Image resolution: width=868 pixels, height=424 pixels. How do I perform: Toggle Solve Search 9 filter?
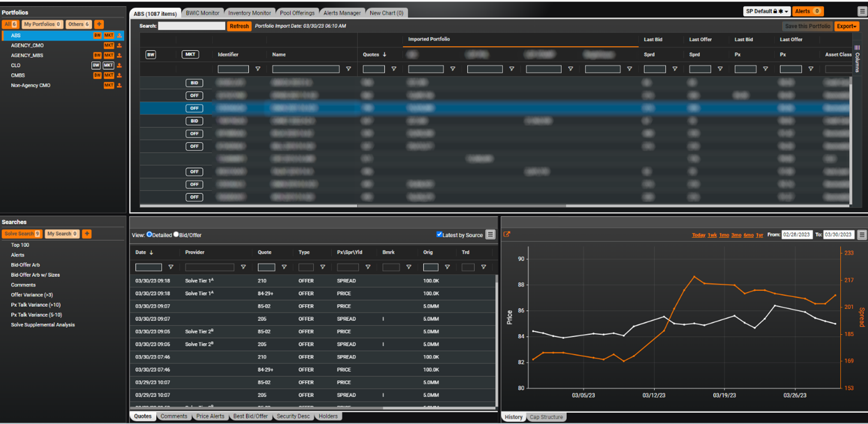tap(22, 234)
